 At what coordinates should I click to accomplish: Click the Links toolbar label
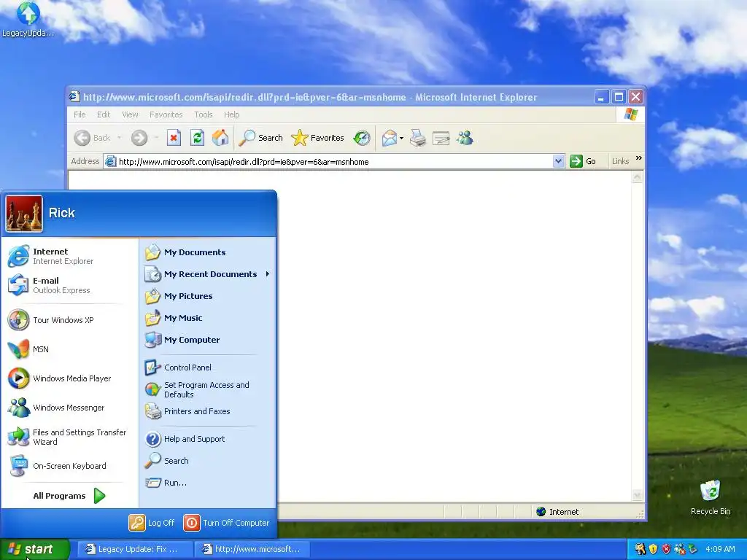[620, 161]
